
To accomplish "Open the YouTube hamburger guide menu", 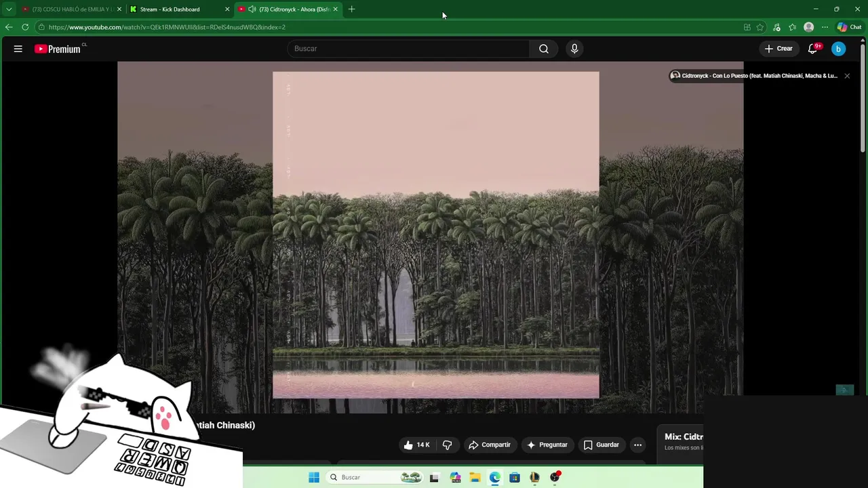I will tap(18, 49).
